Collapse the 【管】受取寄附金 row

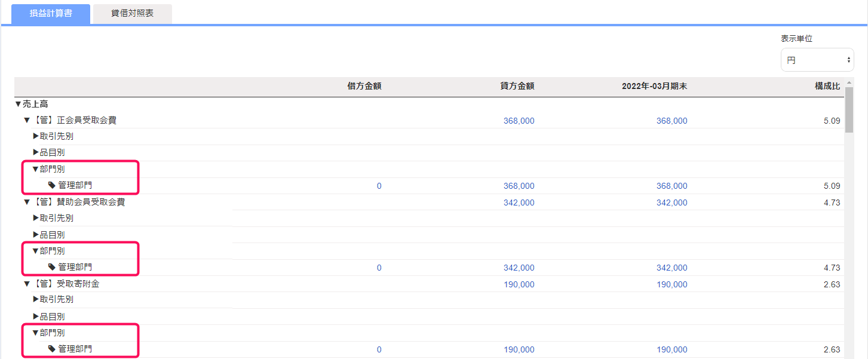click(x=27, y=284)
